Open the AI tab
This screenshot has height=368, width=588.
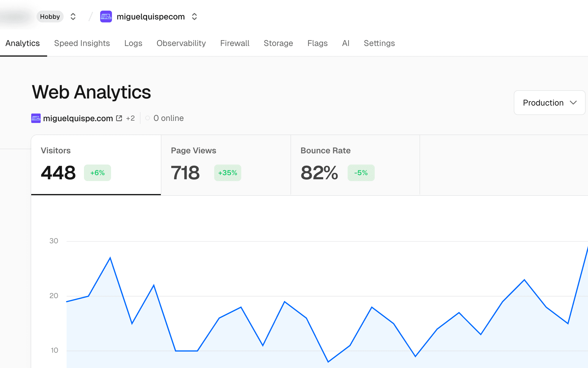tap(346, 43)
